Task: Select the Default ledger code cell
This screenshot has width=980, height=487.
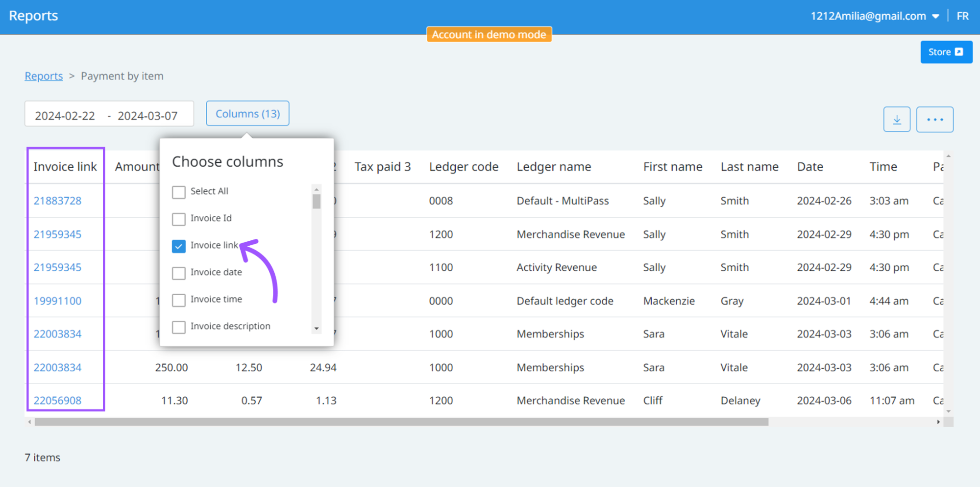Action: [x=565, y=301]
